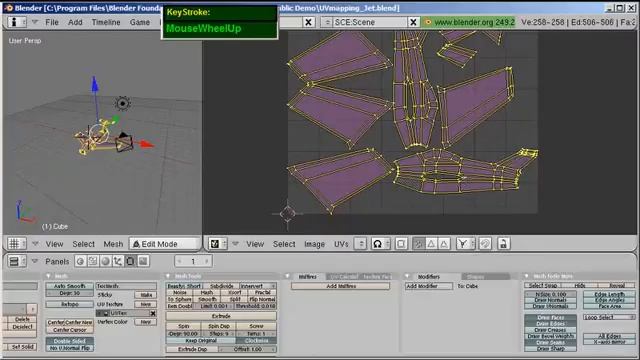Adjust the NSize 0.100 slider
This screenshot has width=640, height=360.
pos(550,294)
